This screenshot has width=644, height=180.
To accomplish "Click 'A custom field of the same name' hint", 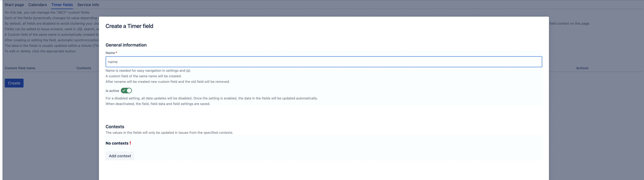I will (144, 76).
